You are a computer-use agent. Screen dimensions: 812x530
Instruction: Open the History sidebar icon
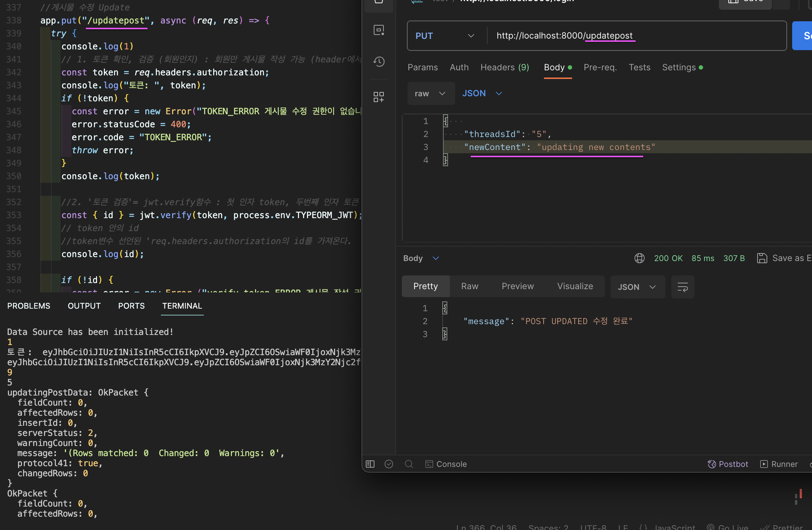(x=378, y=62)
